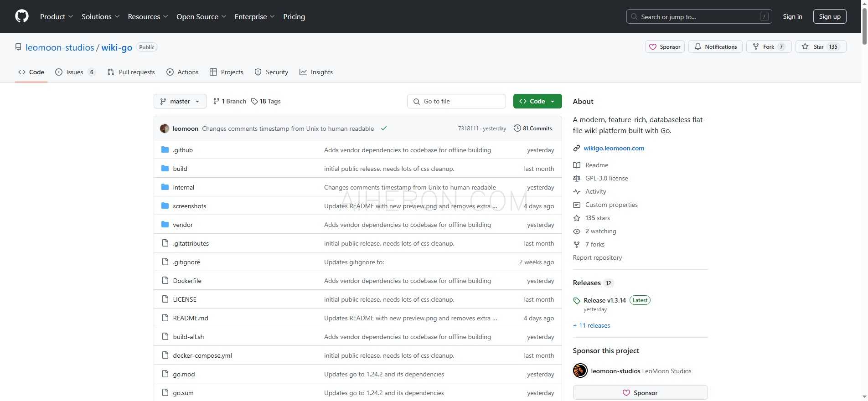Click the Notifications button
This screenshot has width=868, height=401.
pyautogui.click(x=715, y=46)
